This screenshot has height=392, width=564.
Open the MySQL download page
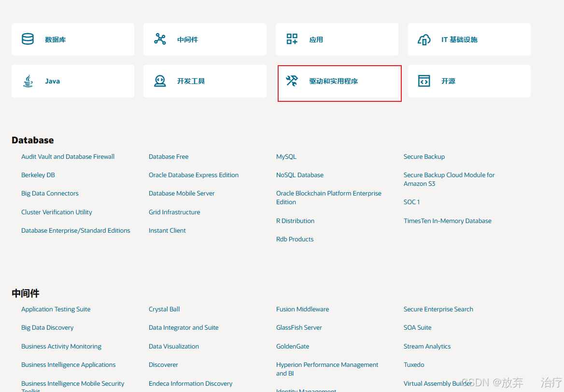(286, 156)
